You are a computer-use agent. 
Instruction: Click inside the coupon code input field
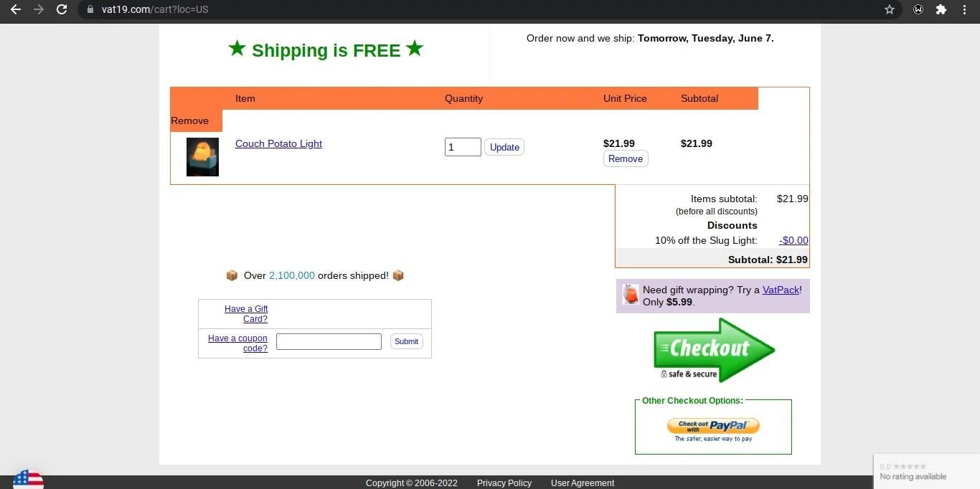coord(329,341)
